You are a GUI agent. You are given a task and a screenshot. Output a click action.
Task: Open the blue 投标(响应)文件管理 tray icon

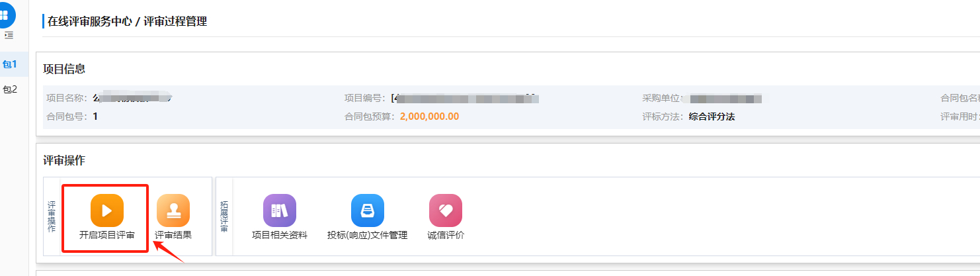click(x=368, y=210)
